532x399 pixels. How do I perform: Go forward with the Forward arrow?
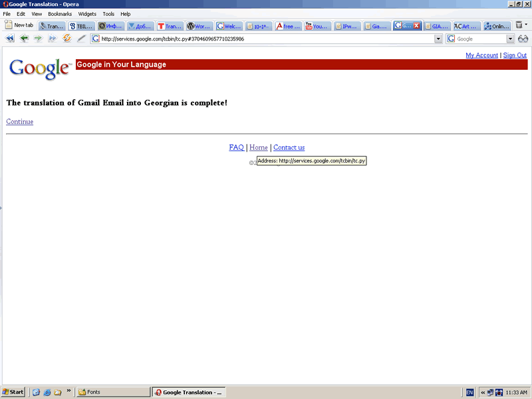38,39
